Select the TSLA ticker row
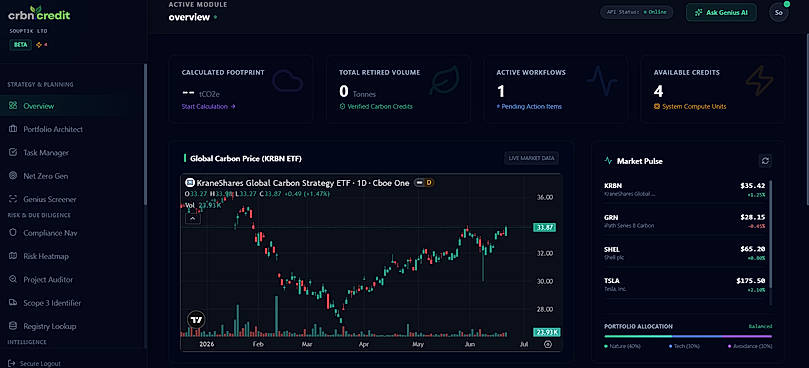The image size is (809, 368). [684, 284]
